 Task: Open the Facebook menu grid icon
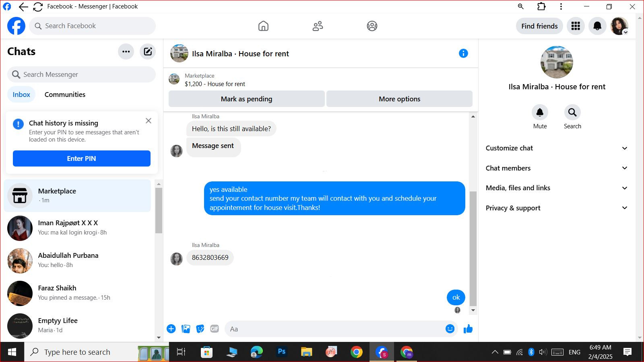pyautogui.click(x=576, y=26)
